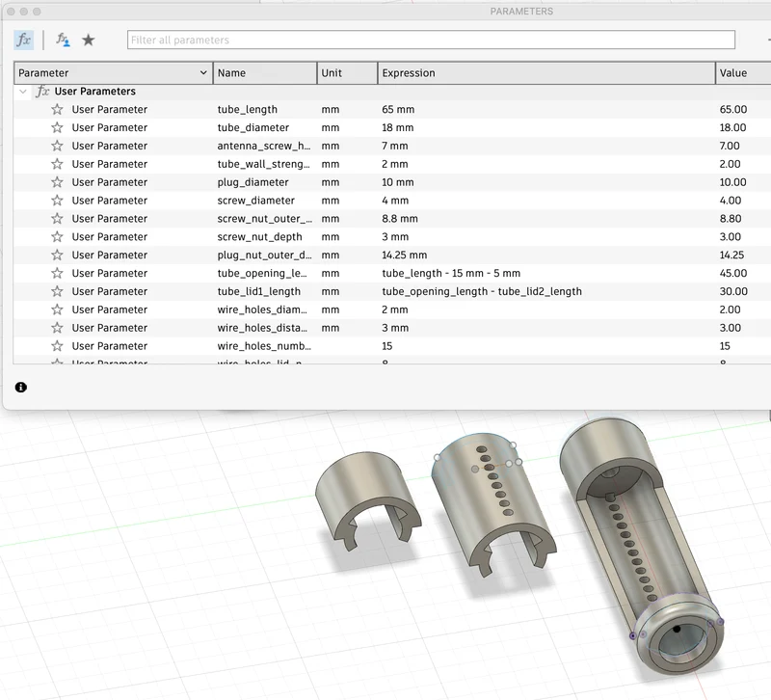Select the tube_length name cell
The image size is (771, 700).
click(x=248, y=109)
